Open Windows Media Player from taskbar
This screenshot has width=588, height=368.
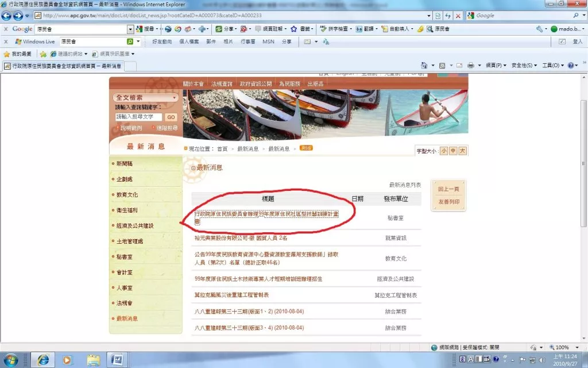pyautogui.click(x=67, y=360)
